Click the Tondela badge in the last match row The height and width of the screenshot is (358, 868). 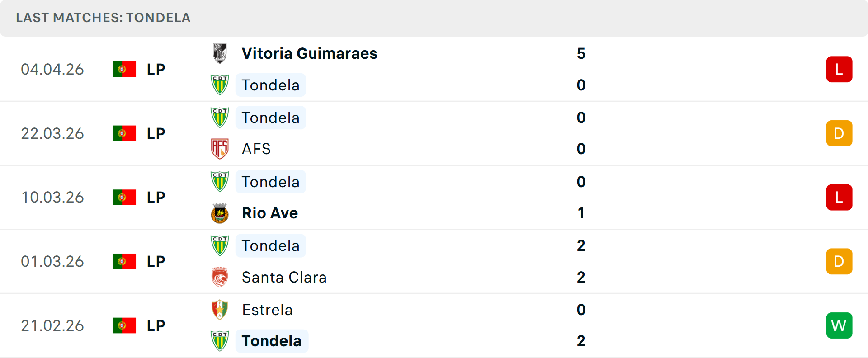click(220, 341)
